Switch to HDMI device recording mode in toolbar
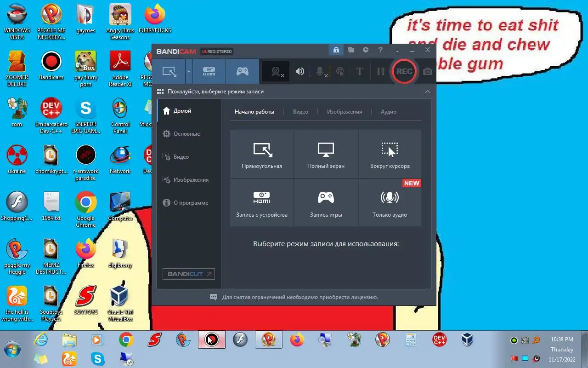Viewport: 588px width, 368px height. pos(209,71)
